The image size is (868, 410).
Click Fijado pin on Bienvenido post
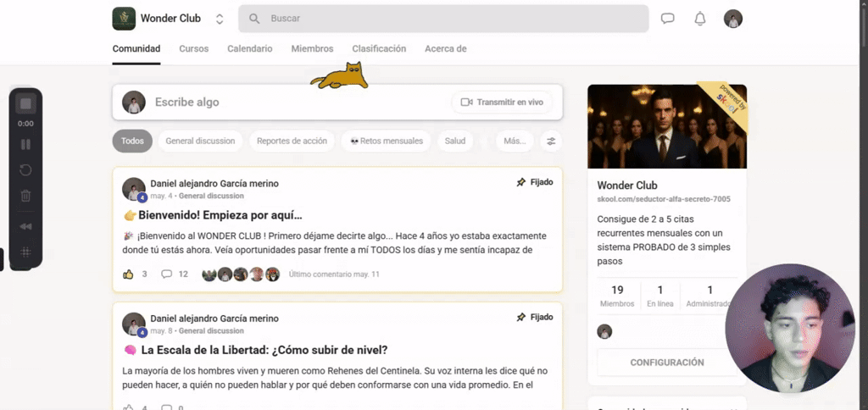pos(534,182)
